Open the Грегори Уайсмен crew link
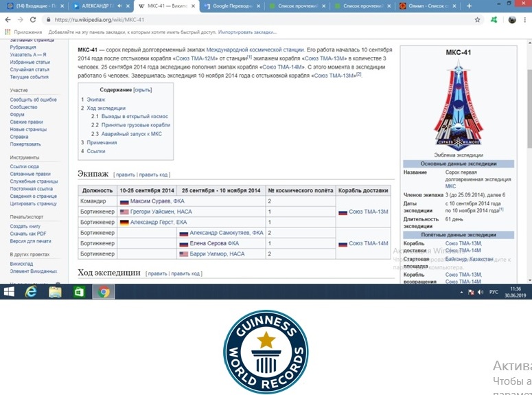This screenshot has width=532, height=395. click(151, 212)
